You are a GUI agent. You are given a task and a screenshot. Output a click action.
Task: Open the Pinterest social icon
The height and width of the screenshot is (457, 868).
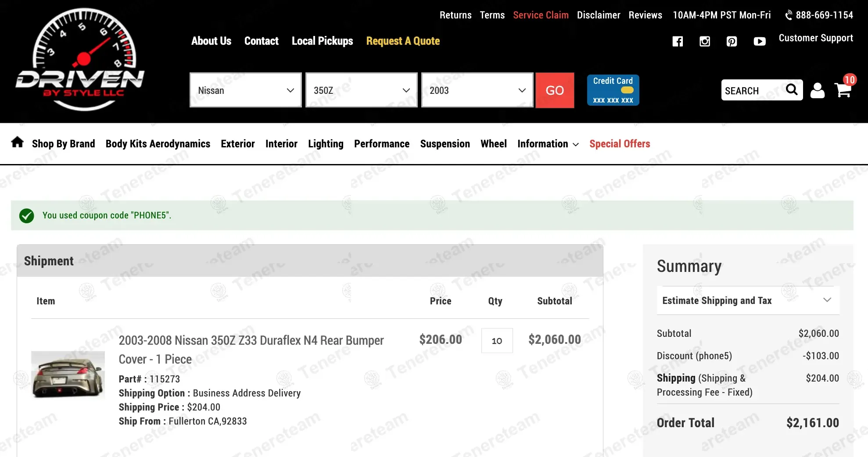click(x=732, y=41)
